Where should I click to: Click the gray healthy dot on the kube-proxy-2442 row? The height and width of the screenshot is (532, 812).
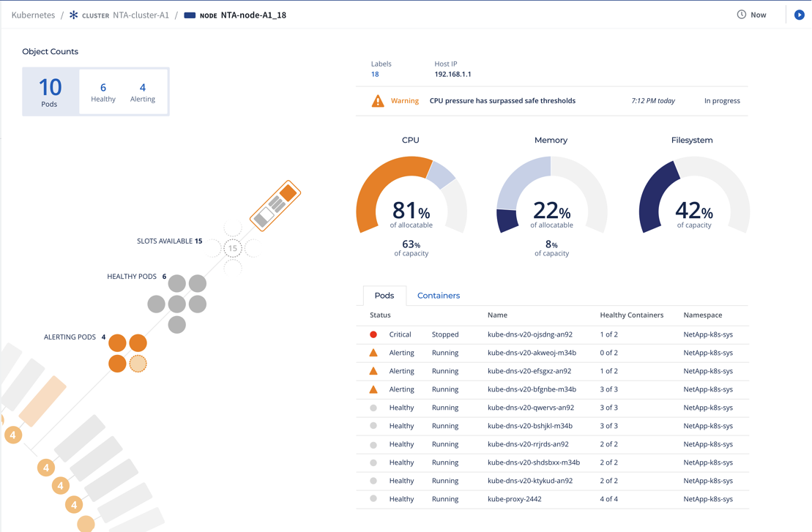[374, 499]
